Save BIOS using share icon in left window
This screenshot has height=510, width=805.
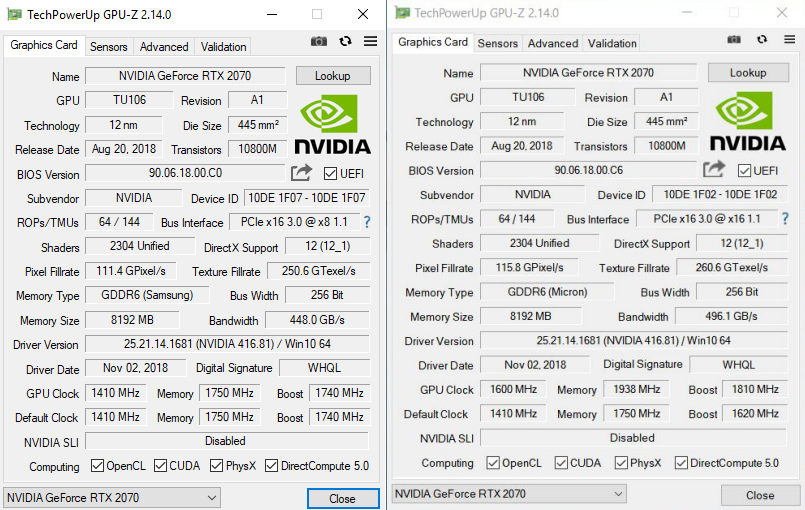tap(301, 173)
